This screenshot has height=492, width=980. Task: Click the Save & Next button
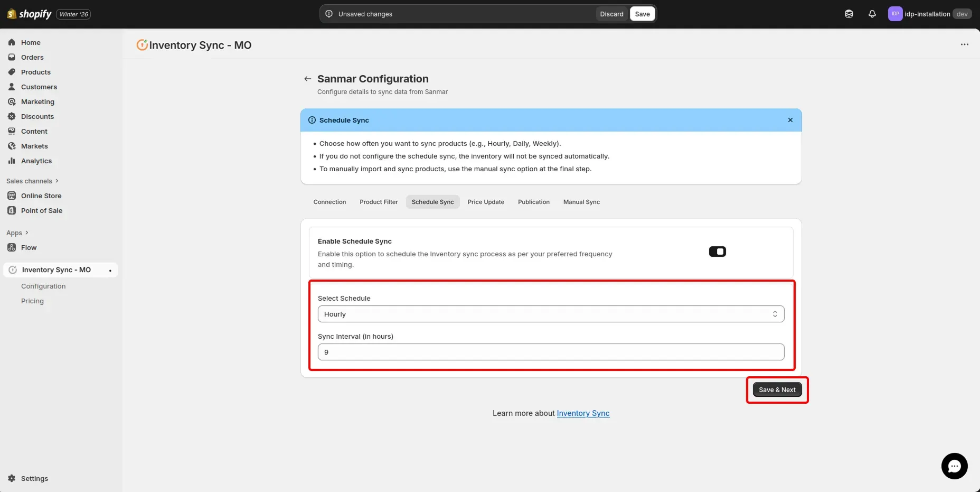777,389
